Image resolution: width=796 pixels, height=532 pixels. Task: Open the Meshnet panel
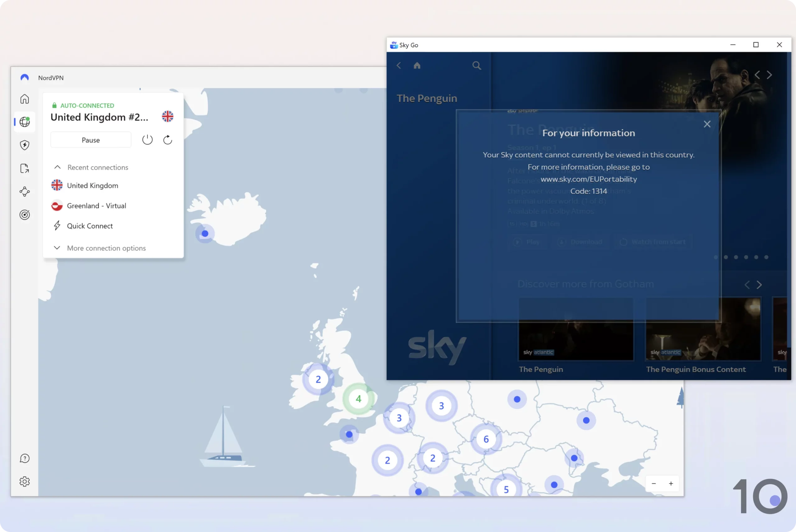(x=25, y=191)
